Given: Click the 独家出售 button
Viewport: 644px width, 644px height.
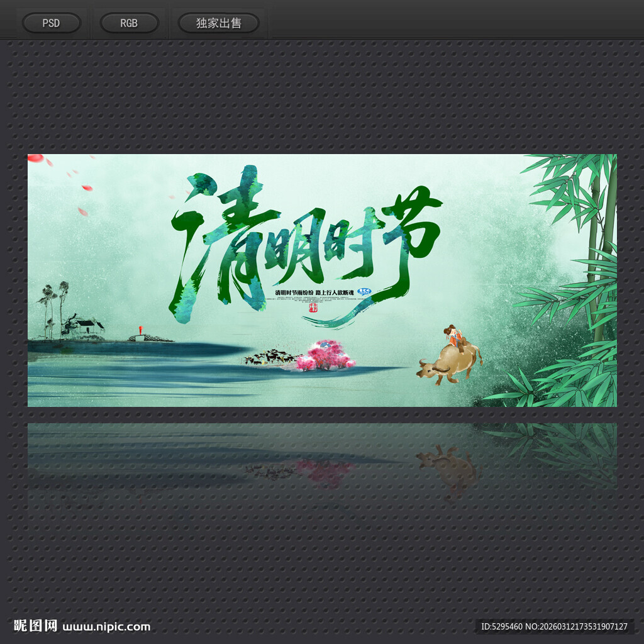Looking at the screenshot, I should (218, 23).
